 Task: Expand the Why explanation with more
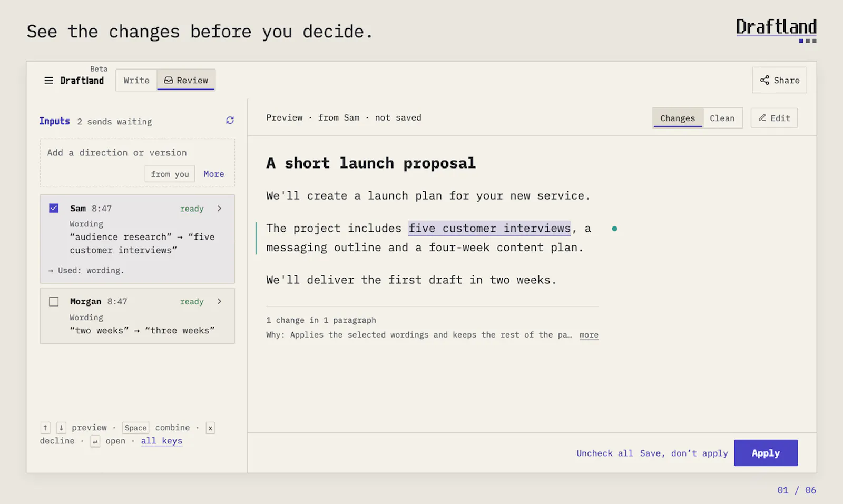589,335
